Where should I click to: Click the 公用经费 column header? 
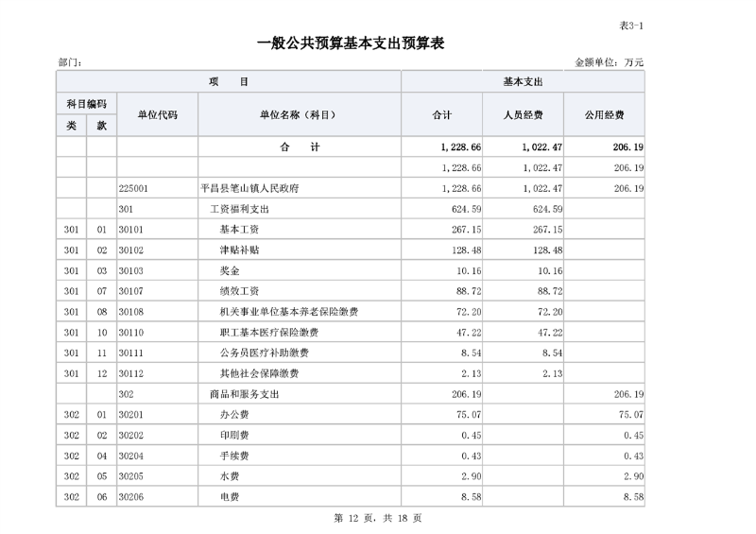pyautogui.click(x=605, y=115)
